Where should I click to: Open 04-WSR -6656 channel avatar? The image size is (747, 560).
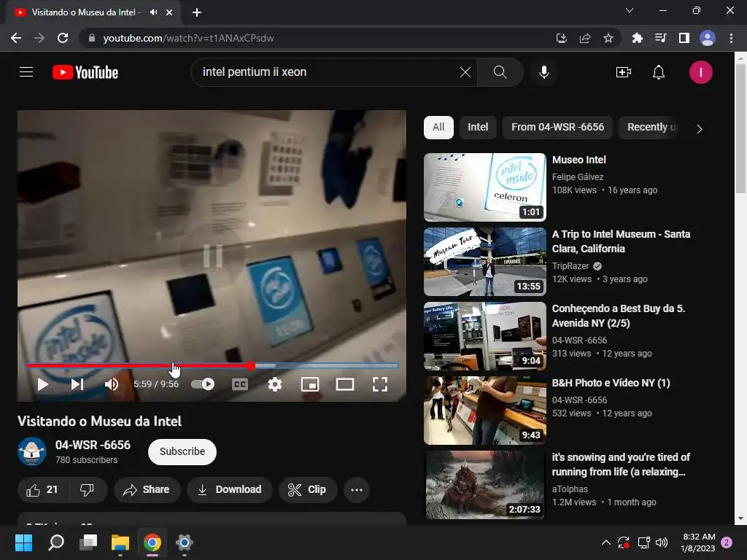(x=32, y=451)
